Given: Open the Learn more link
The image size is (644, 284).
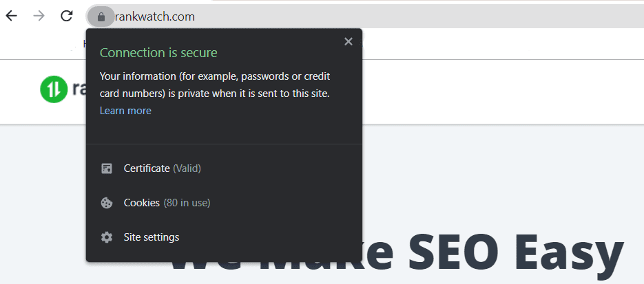Looking at the screenshot, I should 125,111.
